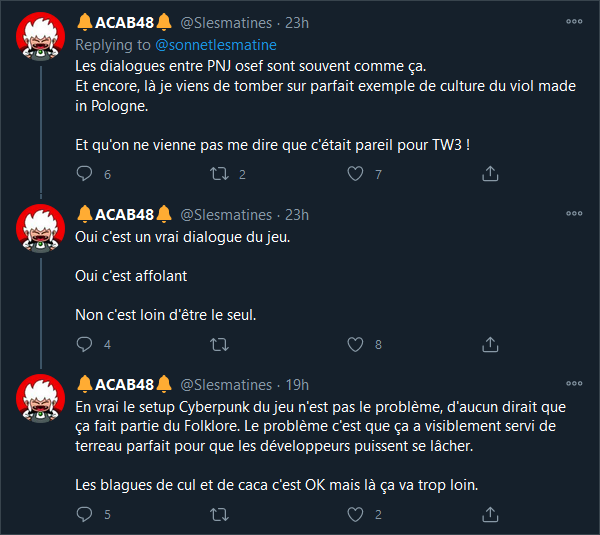Like the third tweet with 2 likes
Image resolution: width=600 pixels, height=535 pixels.
pyautogui.click(x=355, y=514)
